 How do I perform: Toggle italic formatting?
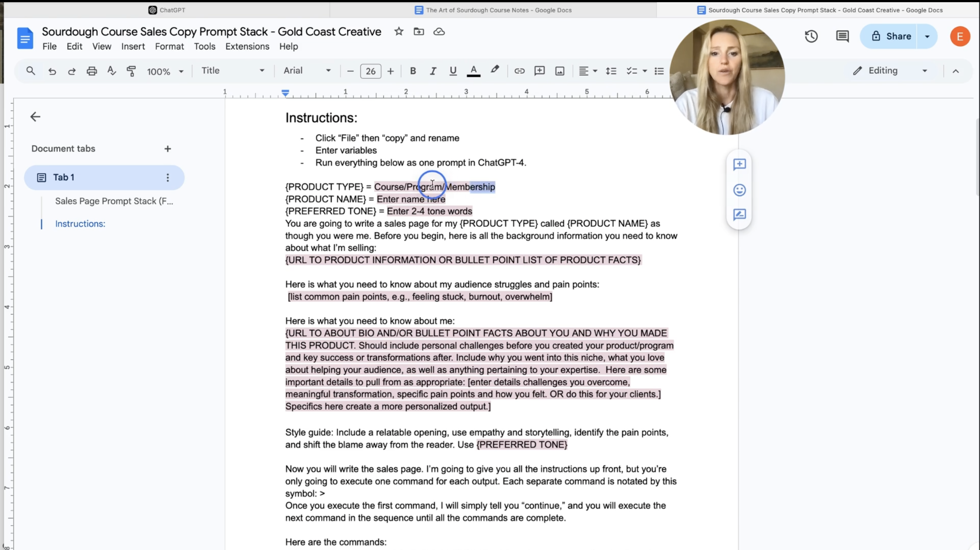point(433,71)
